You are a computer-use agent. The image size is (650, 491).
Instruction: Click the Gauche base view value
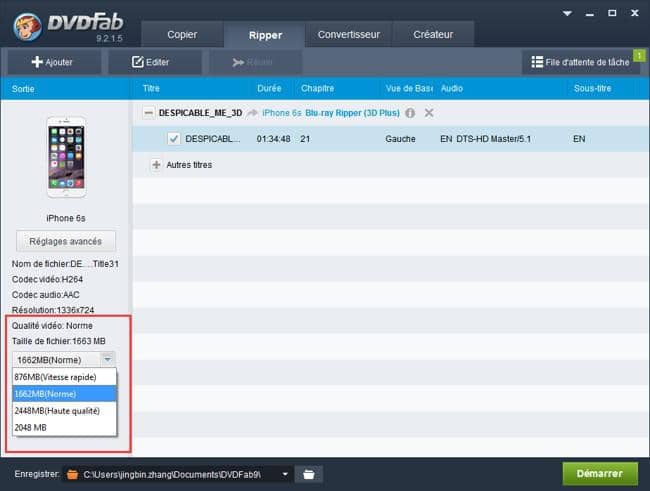[400, 139]
